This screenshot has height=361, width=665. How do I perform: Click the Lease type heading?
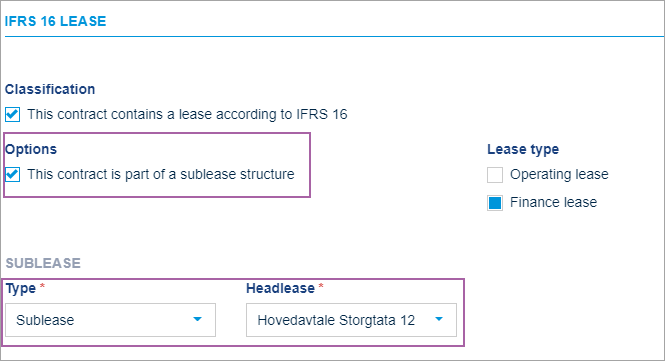click(x=523, y=149)
